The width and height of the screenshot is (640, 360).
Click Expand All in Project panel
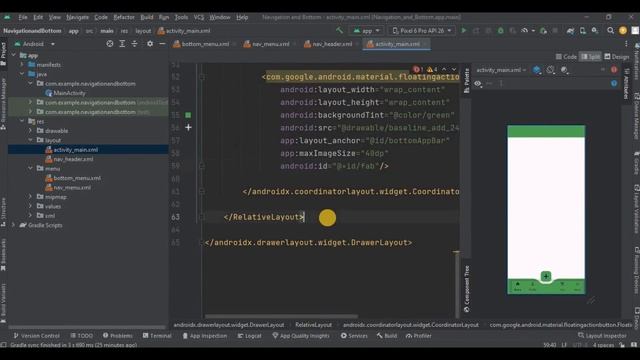pyautogui.click(x=122, y=44)
